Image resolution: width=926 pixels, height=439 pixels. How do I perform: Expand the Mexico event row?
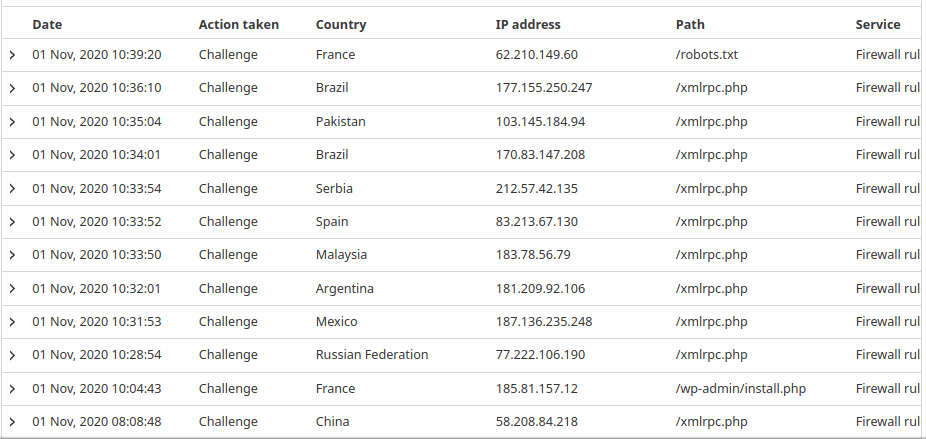pos(12,322)
